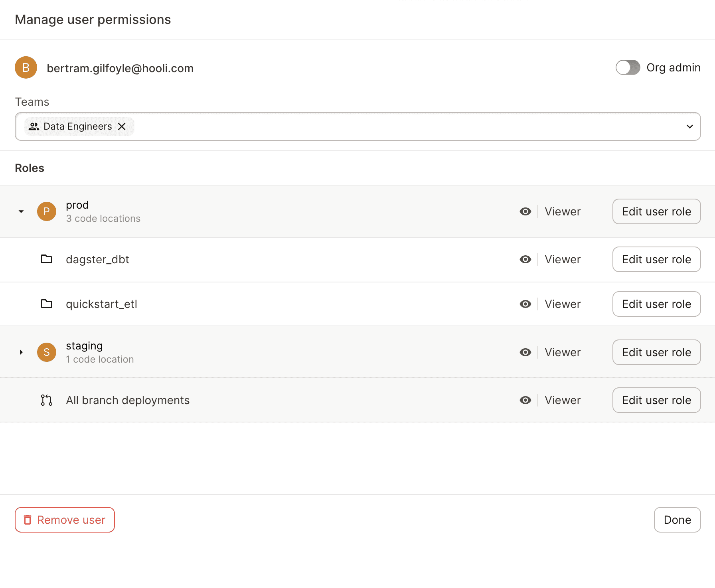Click the staging deployment icon
Screen dimensions: 715x588
tap(46, 352)
